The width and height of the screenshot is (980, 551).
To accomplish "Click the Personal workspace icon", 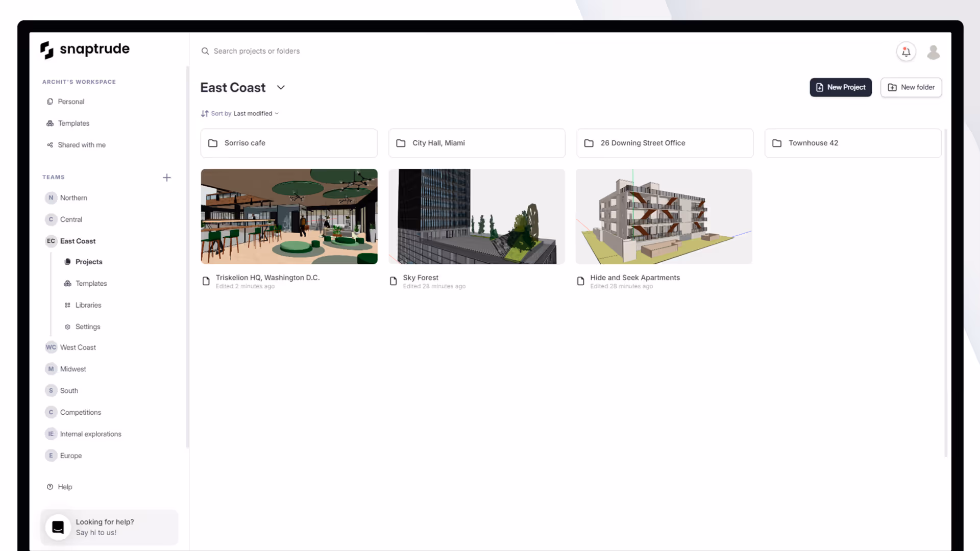I will (x=50, y=102).
